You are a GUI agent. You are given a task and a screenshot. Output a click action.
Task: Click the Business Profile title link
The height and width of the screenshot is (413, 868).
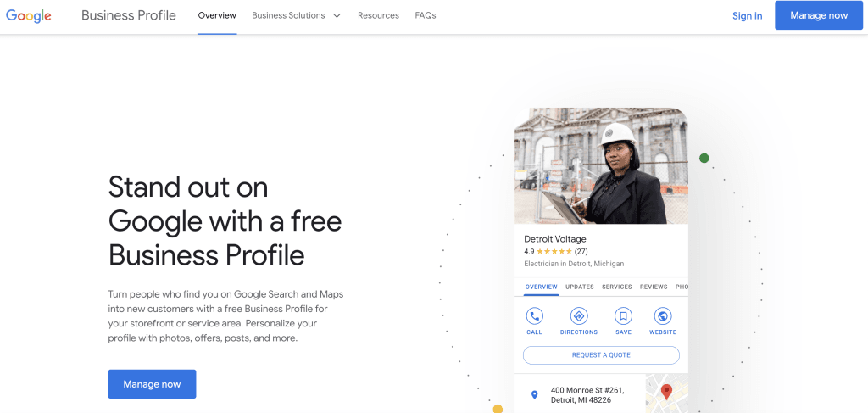[x=129, y=15]
